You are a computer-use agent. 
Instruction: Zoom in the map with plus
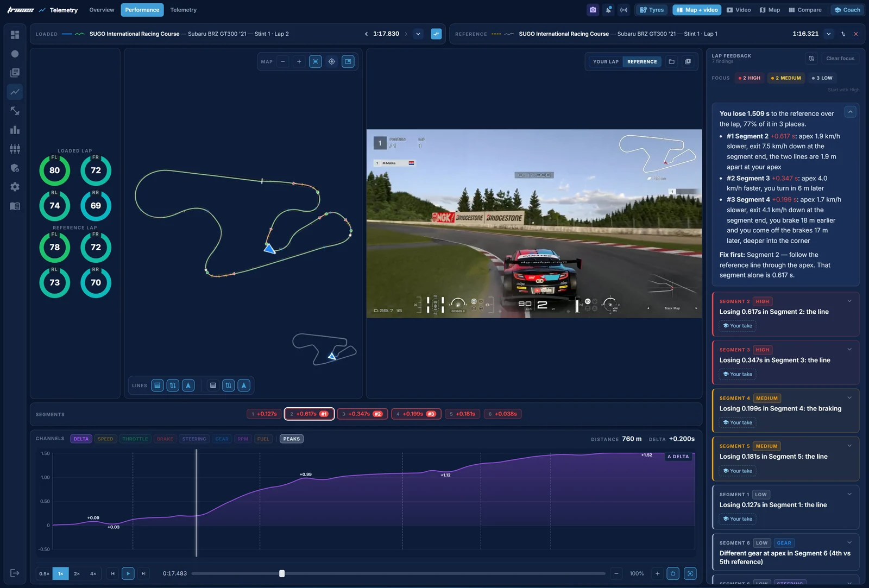pyautogui.click(x=299, y=61)
